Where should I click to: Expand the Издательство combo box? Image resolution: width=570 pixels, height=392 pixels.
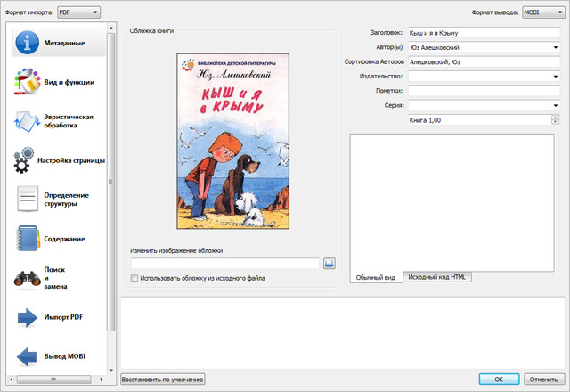pyautogui.click(x=556, y=77)
